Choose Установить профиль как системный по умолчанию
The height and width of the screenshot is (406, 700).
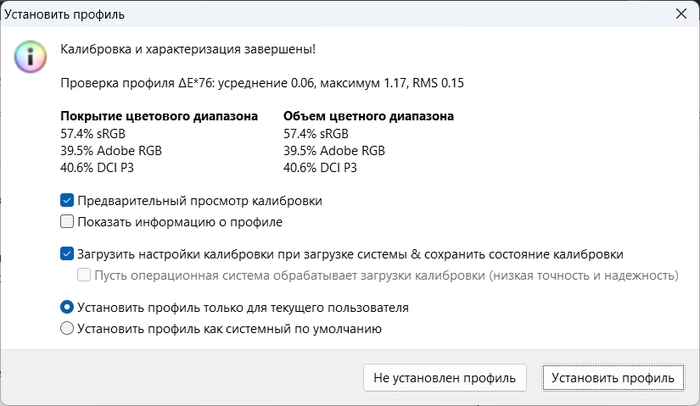coord(68,328)
